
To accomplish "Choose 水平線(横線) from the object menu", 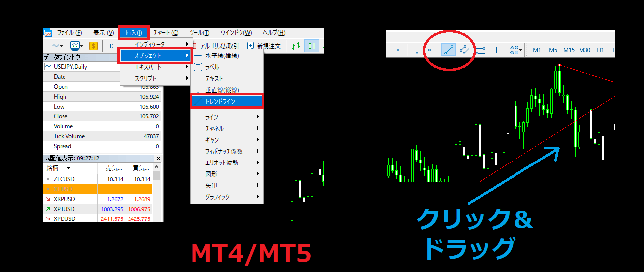I will point(227,56).
